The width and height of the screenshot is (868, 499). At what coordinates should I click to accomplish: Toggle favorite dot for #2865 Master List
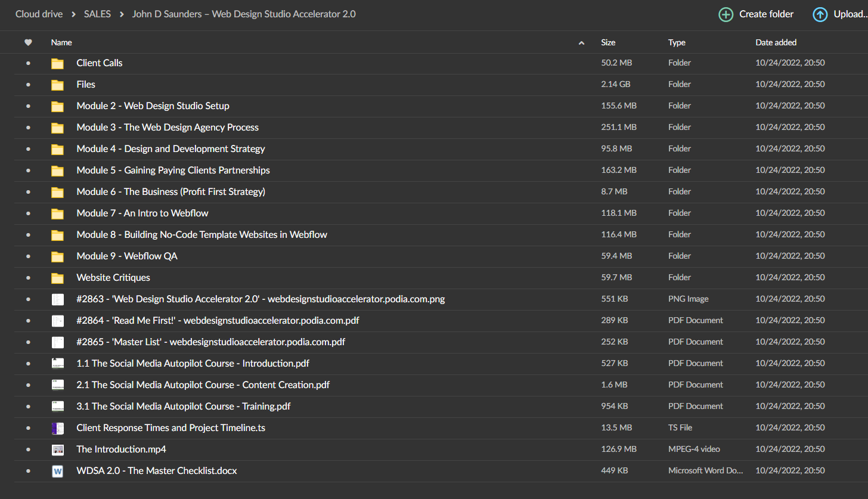coord(28,342)
